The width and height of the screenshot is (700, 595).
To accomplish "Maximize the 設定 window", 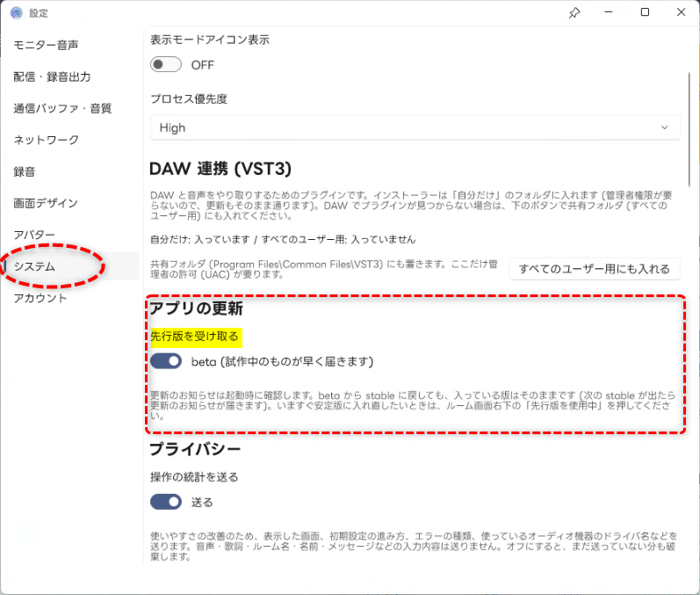I will (645, 12).
